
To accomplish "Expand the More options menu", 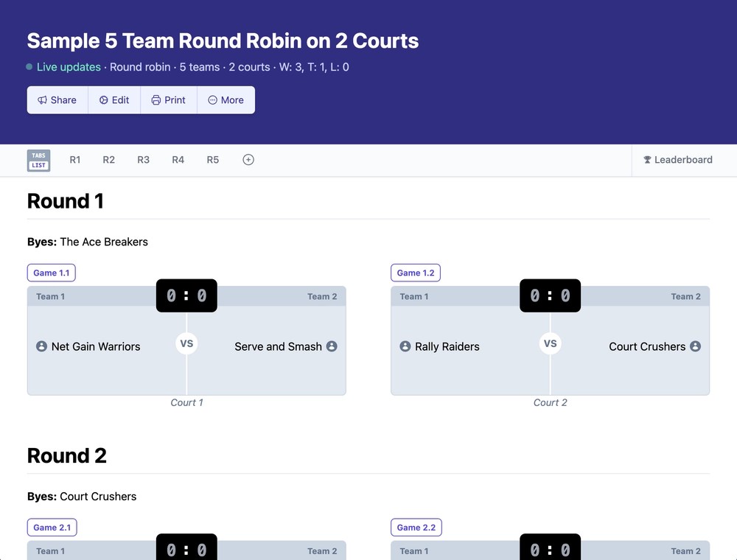I will point(226,100).
